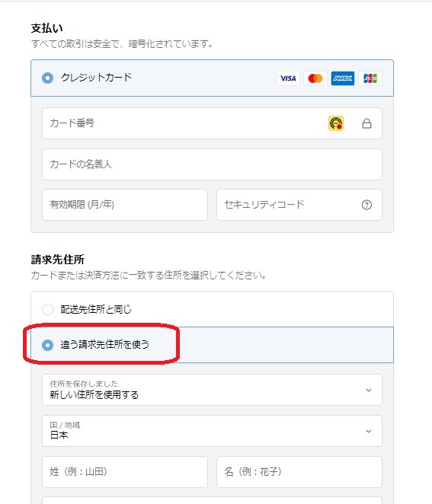Select 配送先住所と同じ radio option

coord(47,309)
